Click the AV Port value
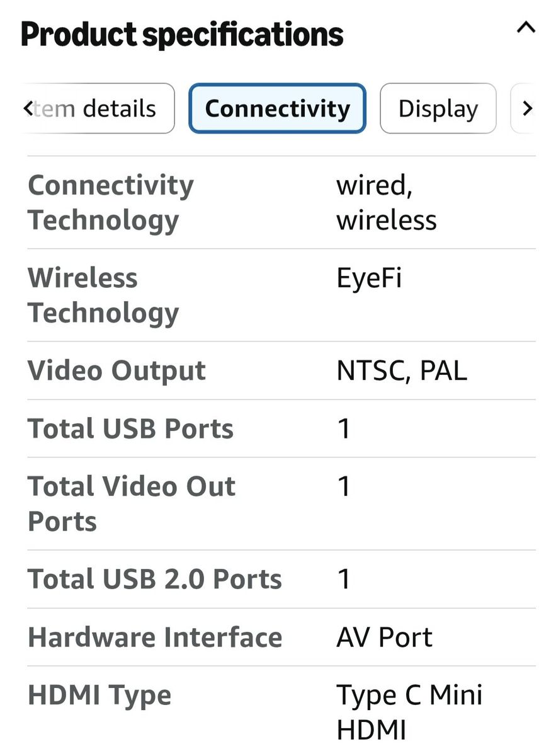 [x=384, y=637]
